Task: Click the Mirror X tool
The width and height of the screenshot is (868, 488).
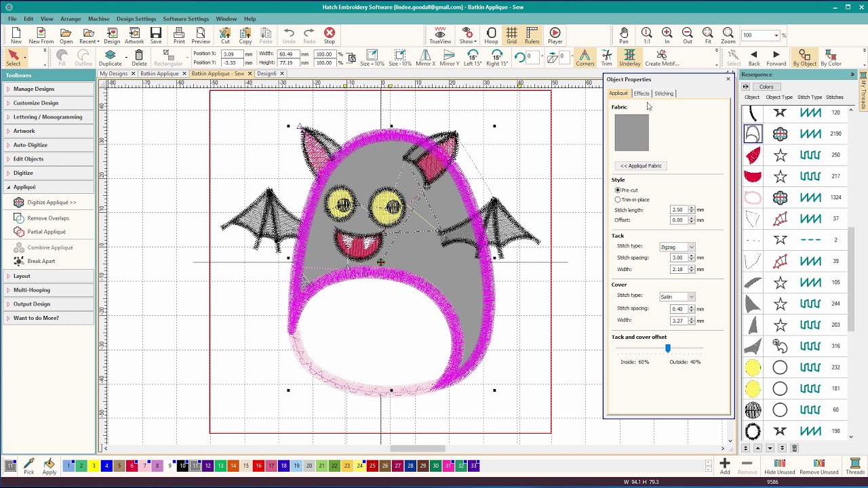Action: tap(425, 58)
